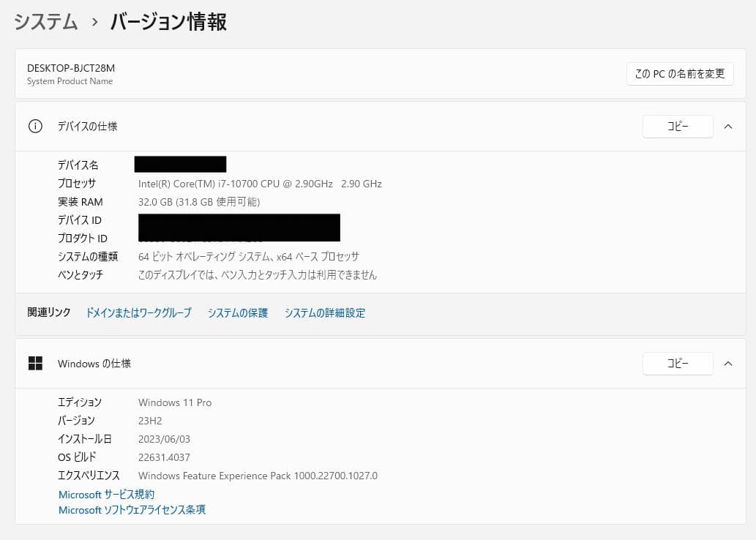756x540 pixels.
Task: Click the デバイスの仕様 section header text
Action: point(87,127)
